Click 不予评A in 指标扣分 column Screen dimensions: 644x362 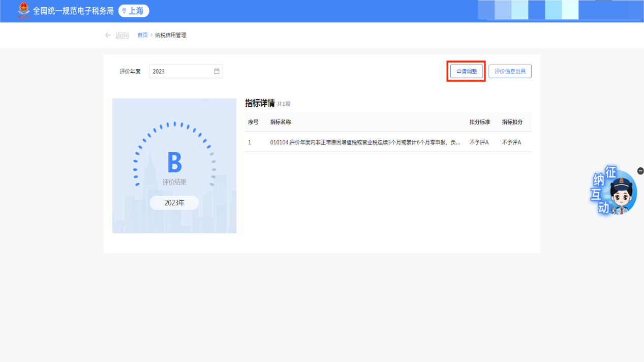511,142
